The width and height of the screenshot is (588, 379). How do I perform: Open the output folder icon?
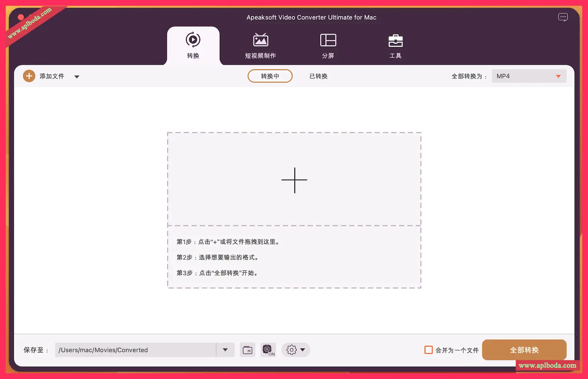coord(247,350)
